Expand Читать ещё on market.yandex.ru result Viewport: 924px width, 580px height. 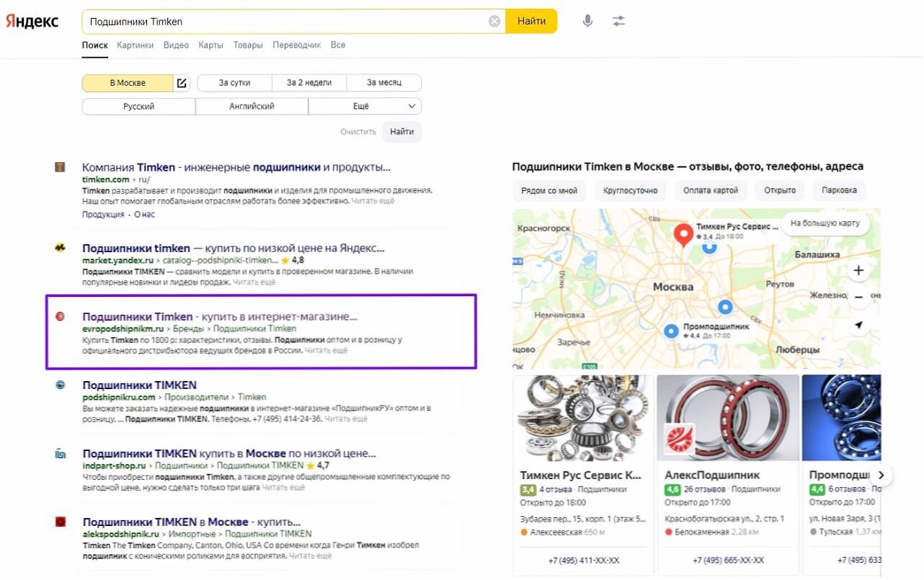254,282
